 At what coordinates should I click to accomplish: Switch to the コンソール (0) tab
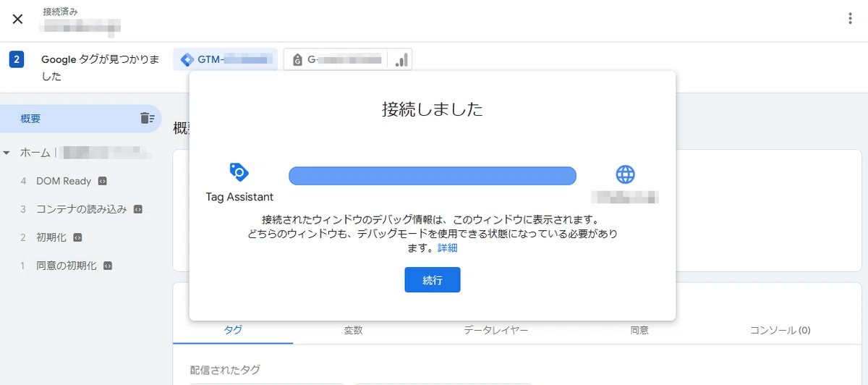[780, 330]
